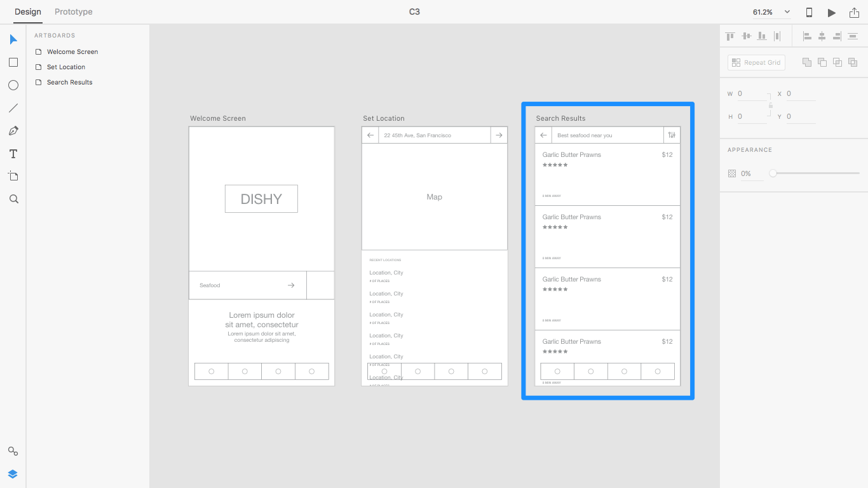
Task: Select Set Location in artboards list
Action: 66,67
